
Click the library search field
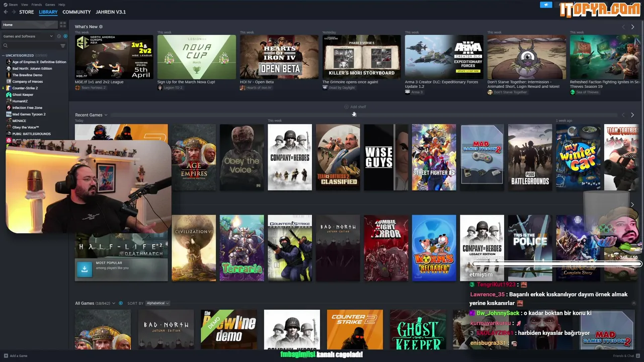(x=30, y=46)
